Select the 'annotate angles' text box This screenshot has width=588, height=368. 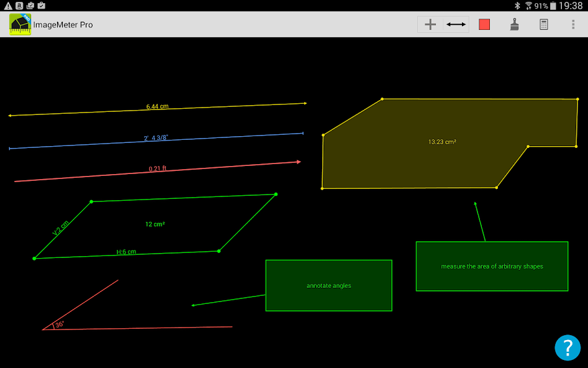click(x=329, y=285)
